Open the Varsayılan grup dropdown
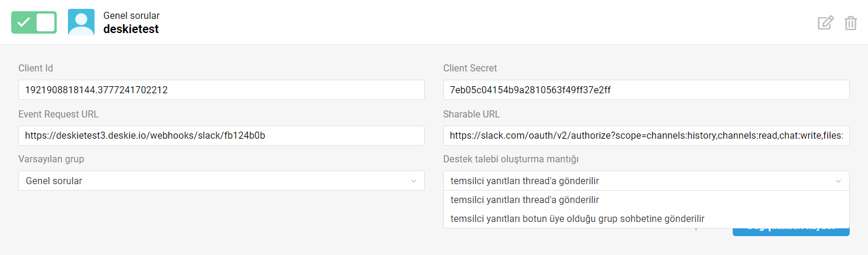This screenshot has width=868, height=255. (222, 181)
